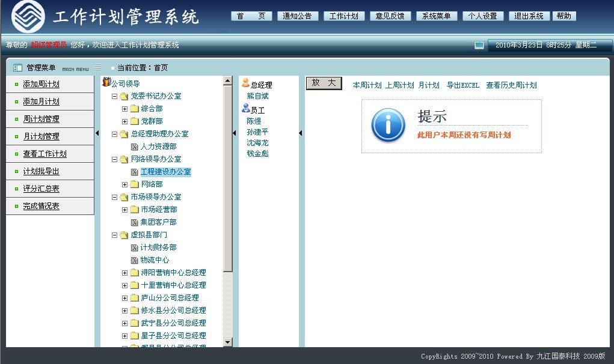
Task: Expand the 市场经营部 tree node
Action: tap(124, 210)
